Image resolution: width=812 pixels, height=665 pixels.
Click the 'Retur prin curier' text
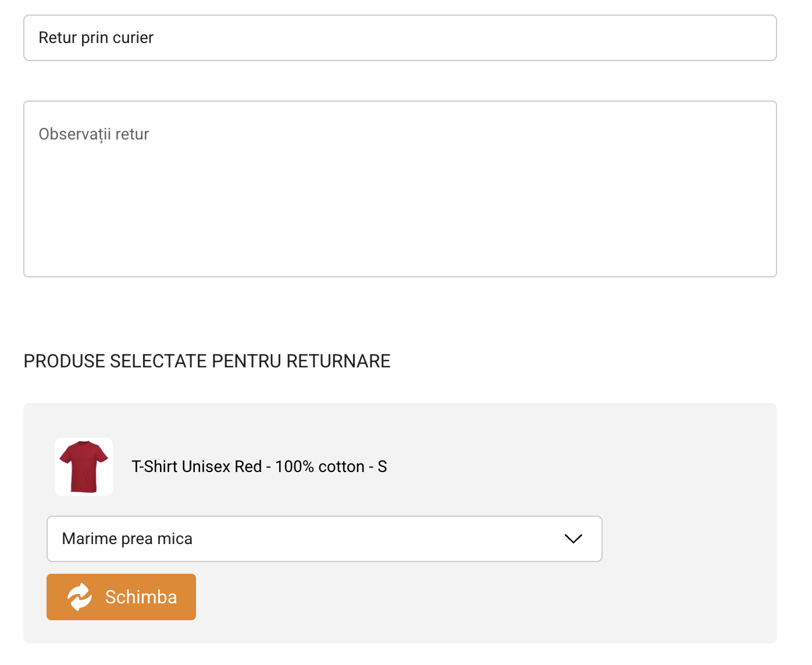tap(96, 38)
